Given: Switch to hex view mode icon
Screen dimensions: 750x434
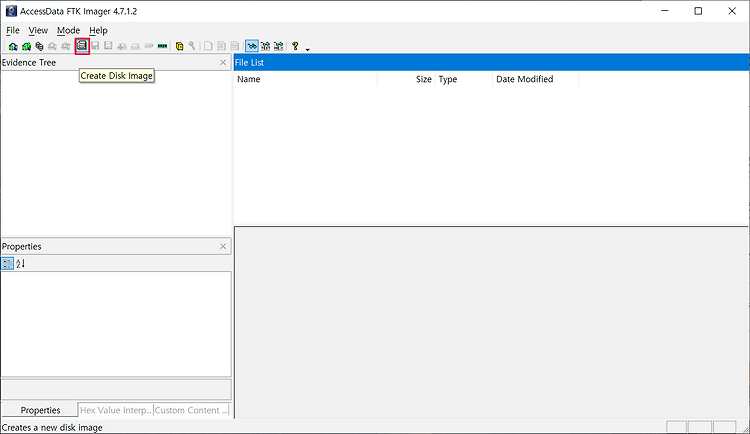Looking at the screenshot, I should click(x=278, y=46).
